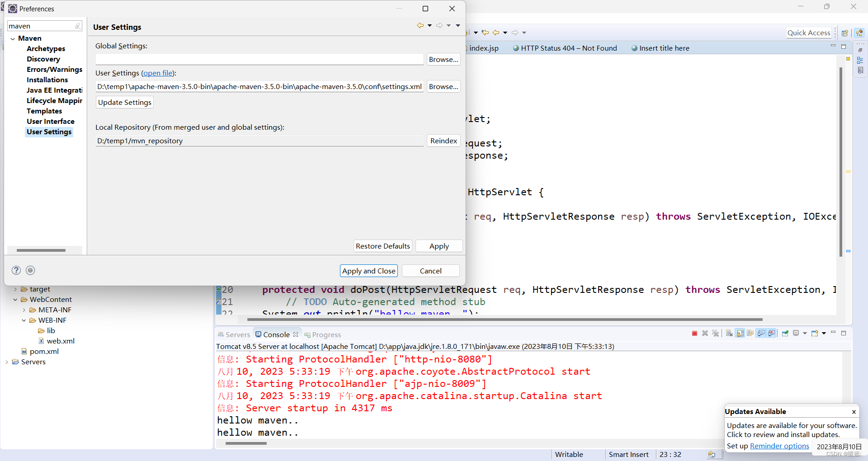Browse for the Global Settings file
This screenshot has height=461, width=868.
443,59
